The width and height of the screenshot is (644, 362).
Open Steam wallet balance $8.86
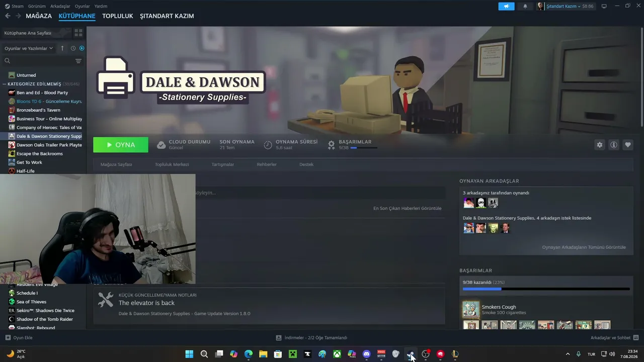[588, 7]
